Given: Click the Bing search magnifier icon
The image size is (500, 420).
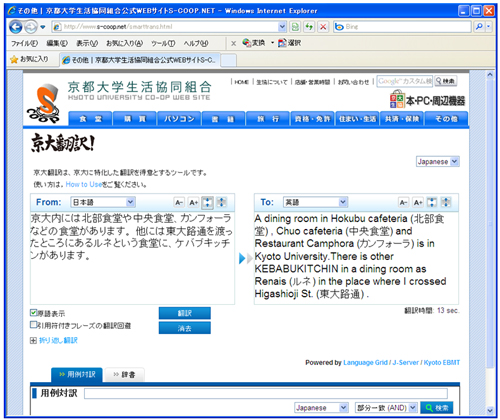Looking at the screenshot, I should 479,27.
